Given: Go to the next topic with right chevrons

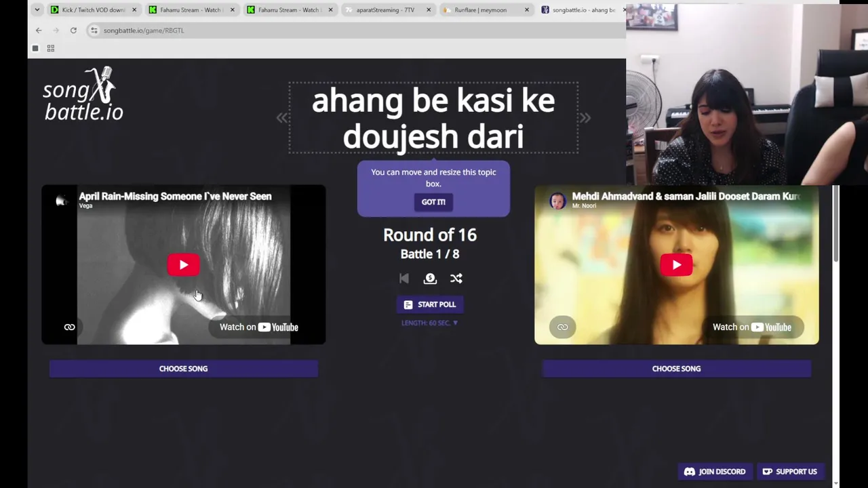Looking at the screenshot, I should (585, 118).
